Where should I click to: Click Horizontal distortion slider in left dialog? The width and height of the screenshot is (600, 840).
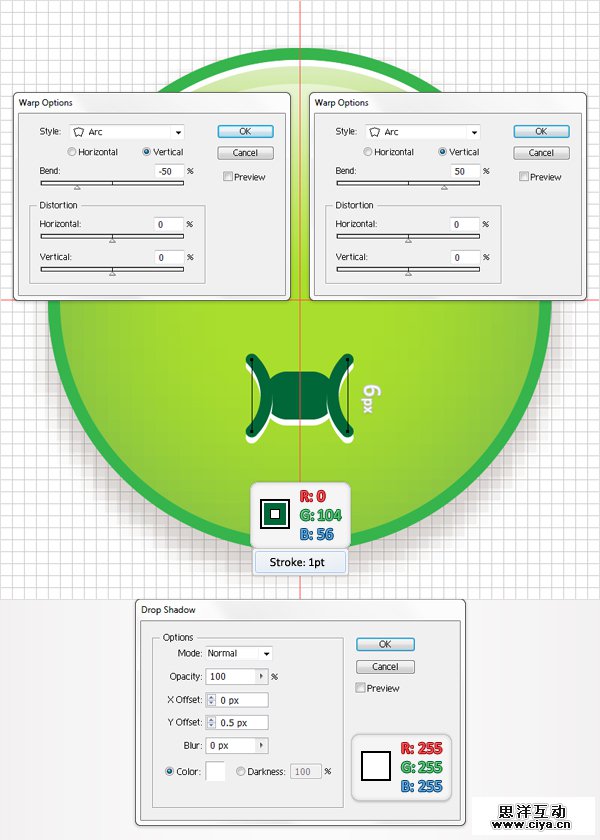coord(112,241)
